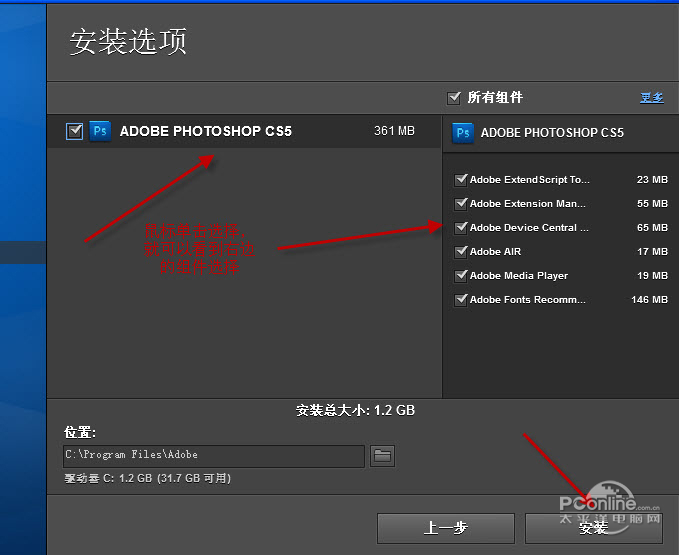Uncheck Adobe Extension Man... component

coord(461,204)
